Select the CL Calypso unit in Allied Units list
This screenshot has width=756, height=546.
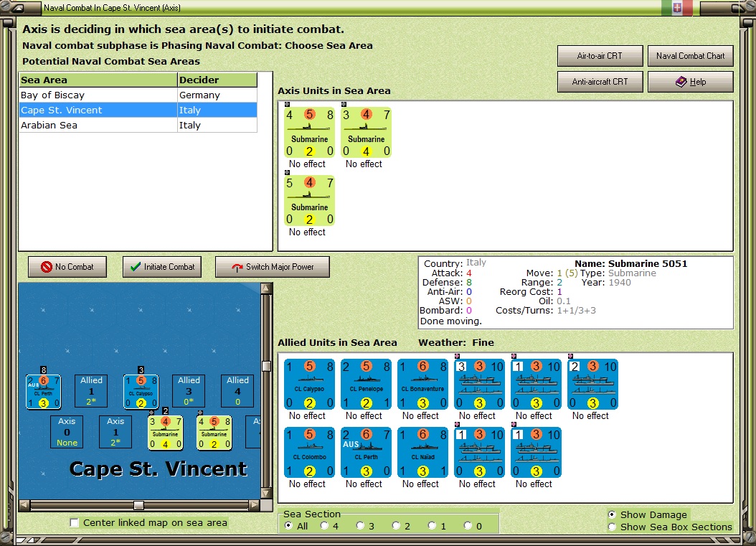click(309, 385)
